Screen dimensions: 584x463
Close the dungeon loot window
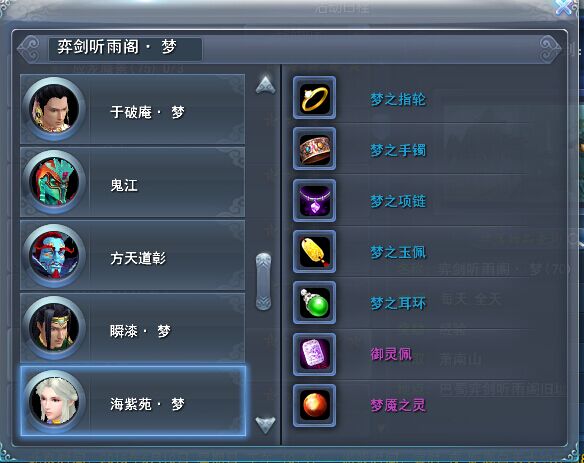click(565, 7)
